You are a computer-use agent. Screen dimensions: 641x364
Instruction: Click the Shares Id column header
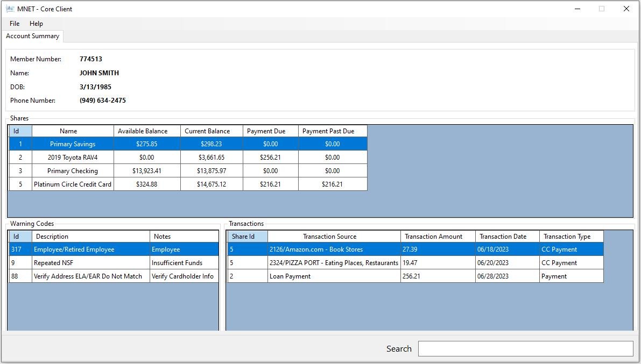point(20,131)
